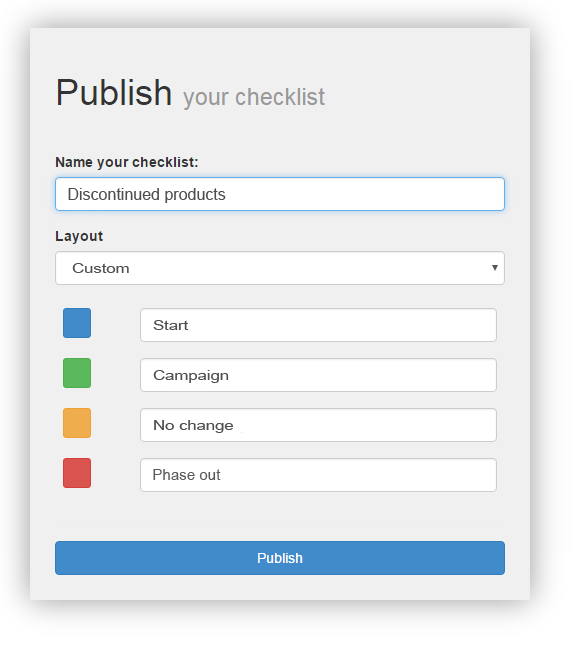573x647 pixels.
Task: Click into the Campaign label field
Action: click(318, 375)
